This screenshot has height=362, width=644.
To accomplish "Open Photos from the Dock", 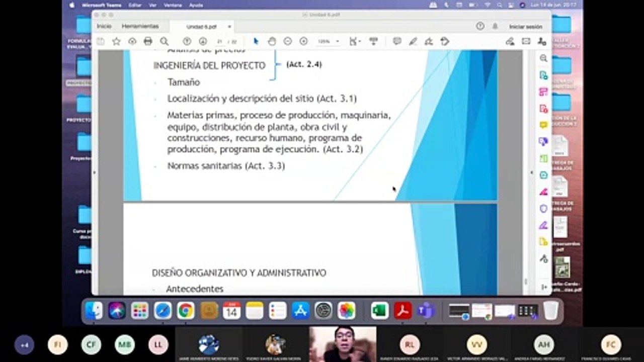I will (346, 311).
